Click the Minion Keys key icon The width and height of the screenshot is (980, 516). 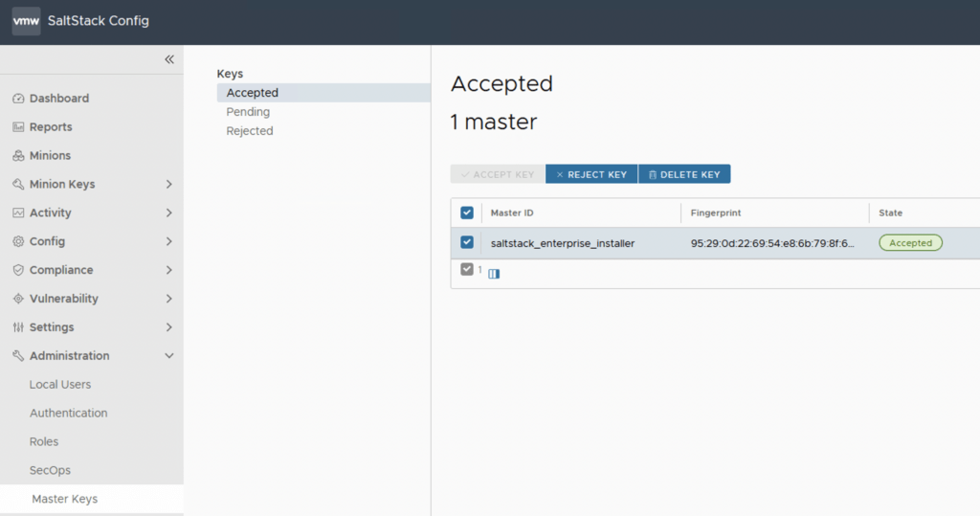tap(18, 185)
